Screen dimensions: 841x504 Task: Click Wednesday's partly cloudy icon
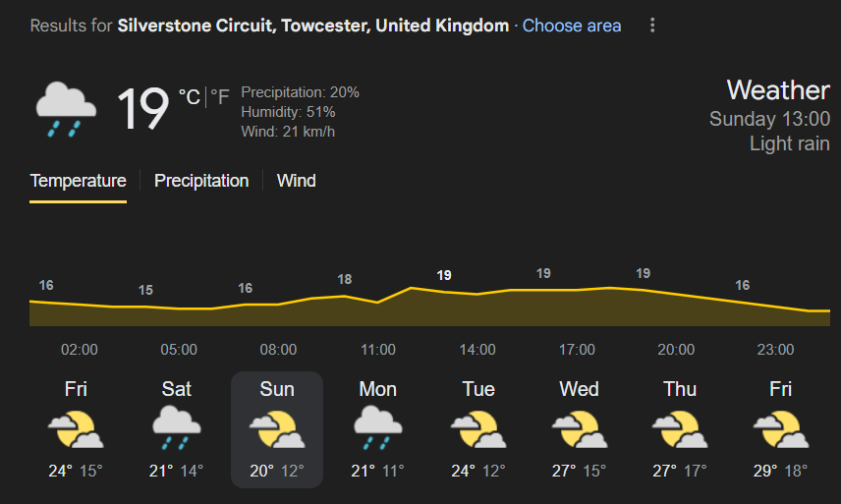point(580,429)
